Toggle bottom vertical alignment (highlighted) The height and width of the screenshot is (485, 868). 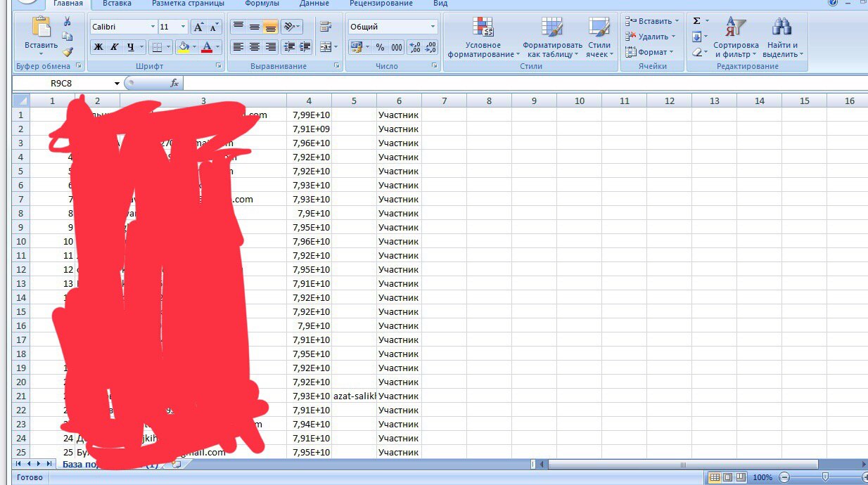pos(270,27)
